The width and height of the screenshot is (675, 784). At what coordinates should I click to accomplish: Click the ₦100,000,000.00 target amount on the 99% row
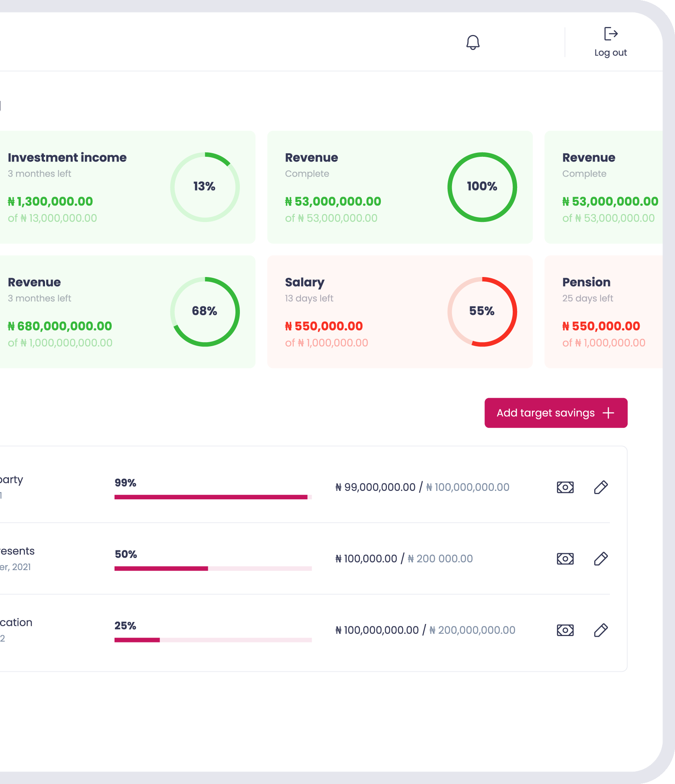pyautogui.click(x=468, y=487)
